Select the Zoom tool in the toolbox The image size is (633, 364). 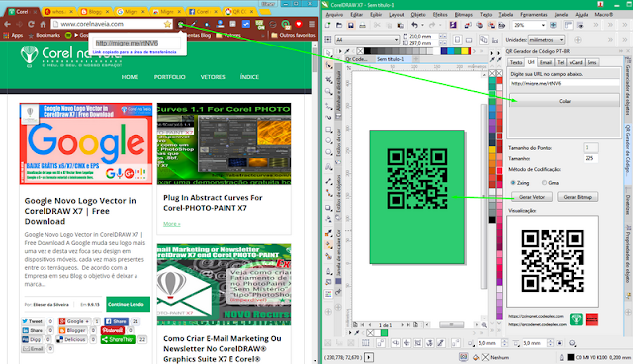(x=329, y=92)
